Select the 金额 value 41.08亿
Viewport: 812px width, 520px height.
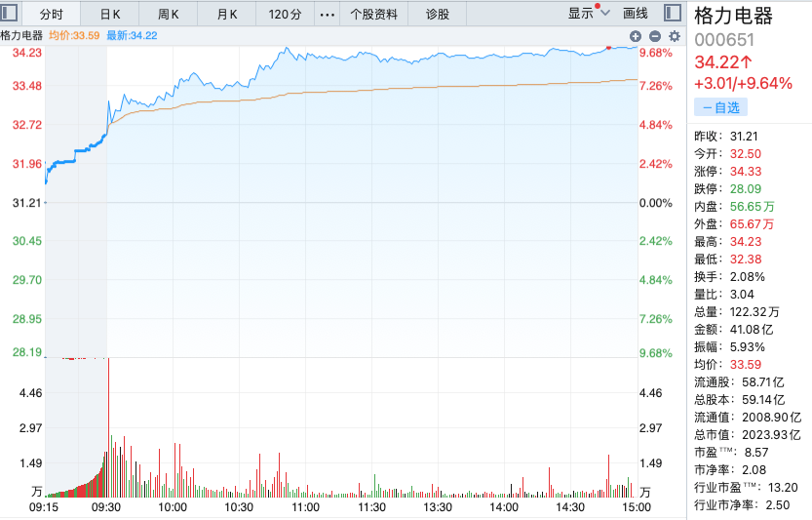click(752, 330)
